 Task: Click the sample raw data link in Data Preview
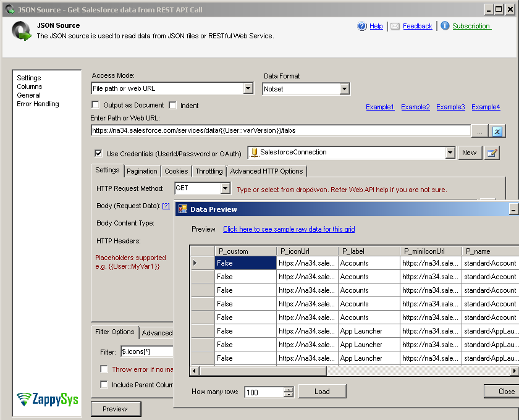(x=289, y=229)
